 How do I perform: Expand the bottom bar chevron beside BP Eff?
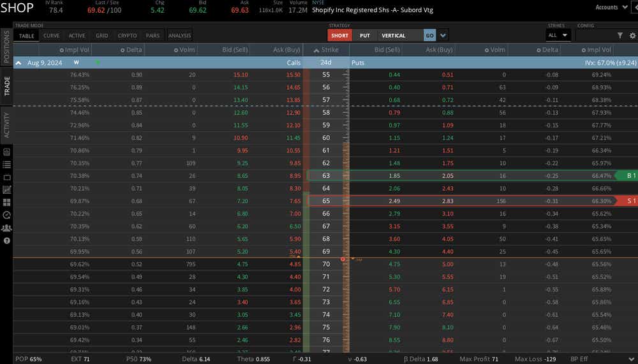pyautogui.click(x=632, y=359)
